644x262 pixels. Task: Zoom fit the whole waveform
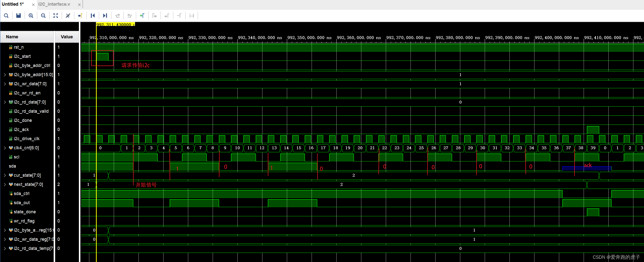click(55, 16)
